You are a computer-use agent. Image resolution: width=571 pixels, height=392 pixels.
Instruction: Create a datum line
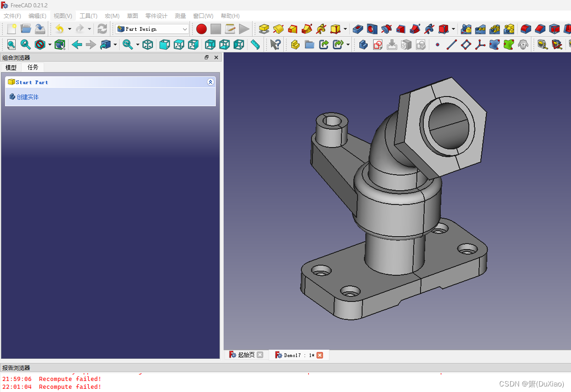click(x=452, y=45)
